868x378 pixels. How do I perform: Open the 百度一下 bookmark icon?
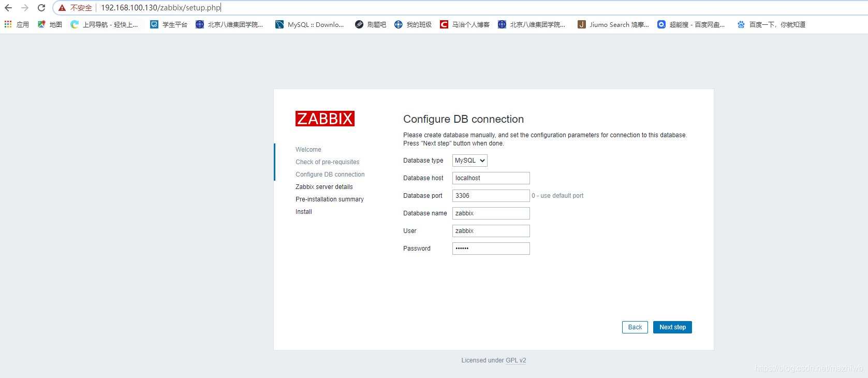(x=741, y=24)
